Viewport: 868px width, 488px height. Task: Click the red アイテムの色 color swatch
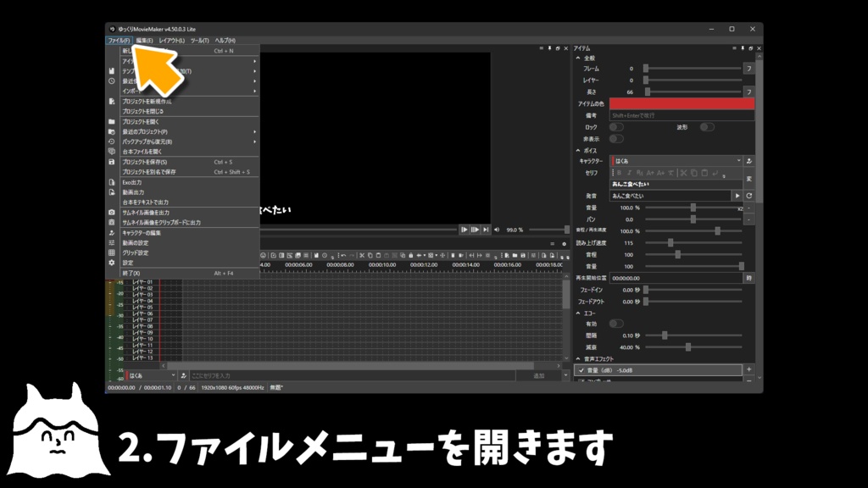tap(682, 103)
